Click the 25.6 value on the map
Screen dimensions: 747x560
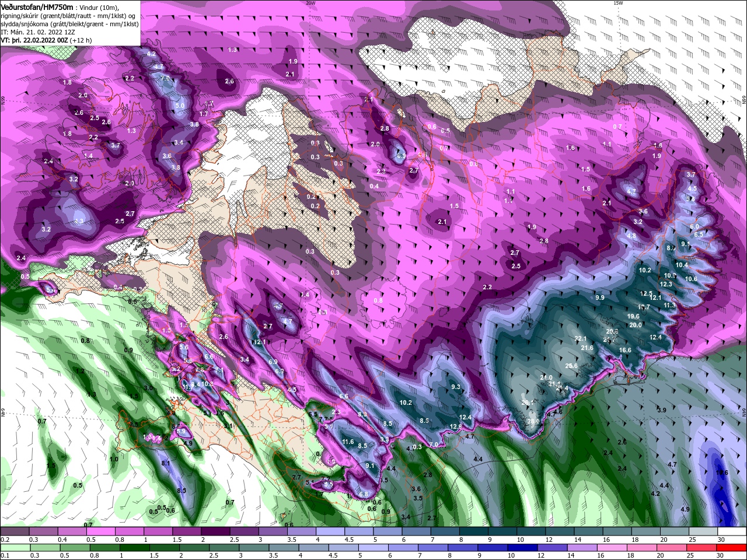pos(571,366)
